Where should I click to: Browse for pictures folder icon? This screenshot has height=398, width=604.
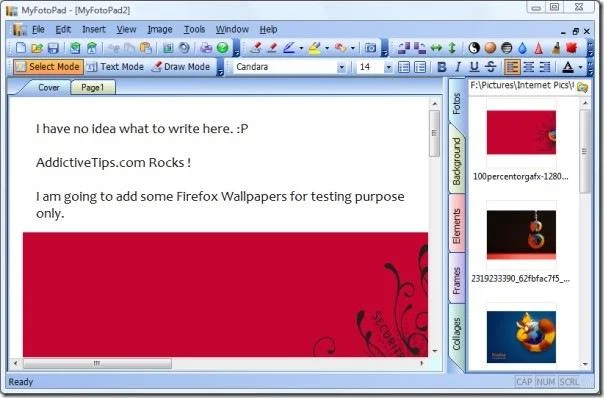coord(582,87)
